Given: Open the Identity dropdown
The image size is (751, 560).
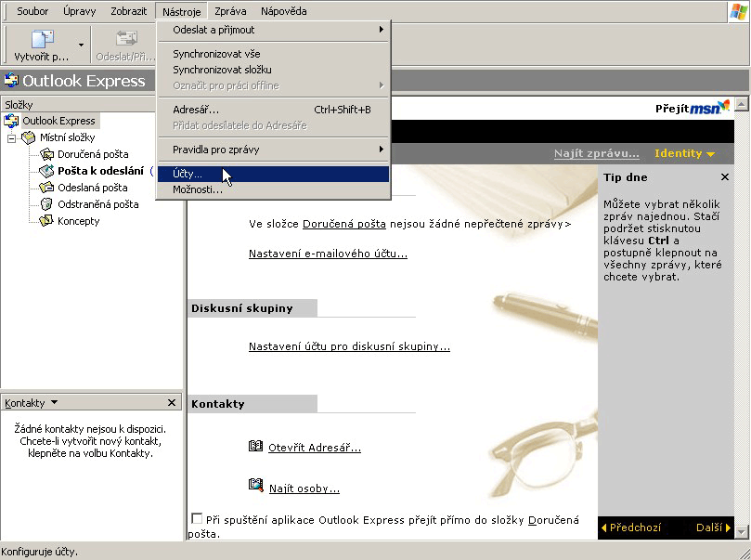Looking at the screenshot, I should (684, 153).
